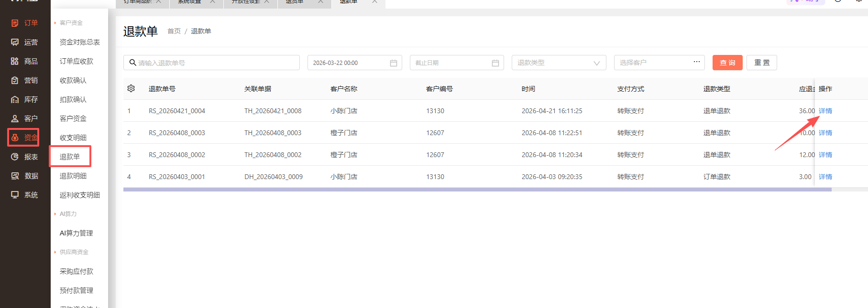
Task: Open the 系统 monitor icon menu
Action: pos(15,195)
